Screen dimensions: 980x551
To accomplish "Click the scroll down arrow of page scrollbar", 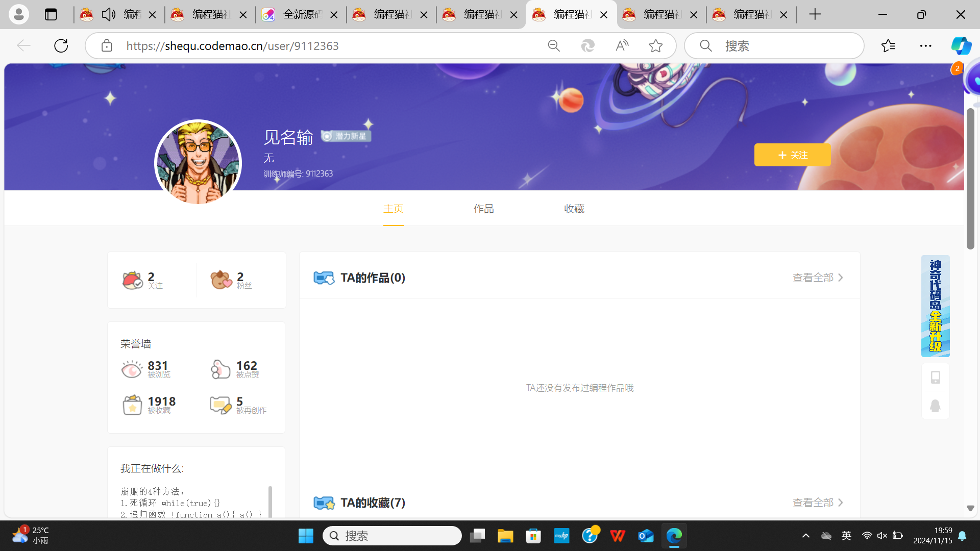I will click(970, 508).
